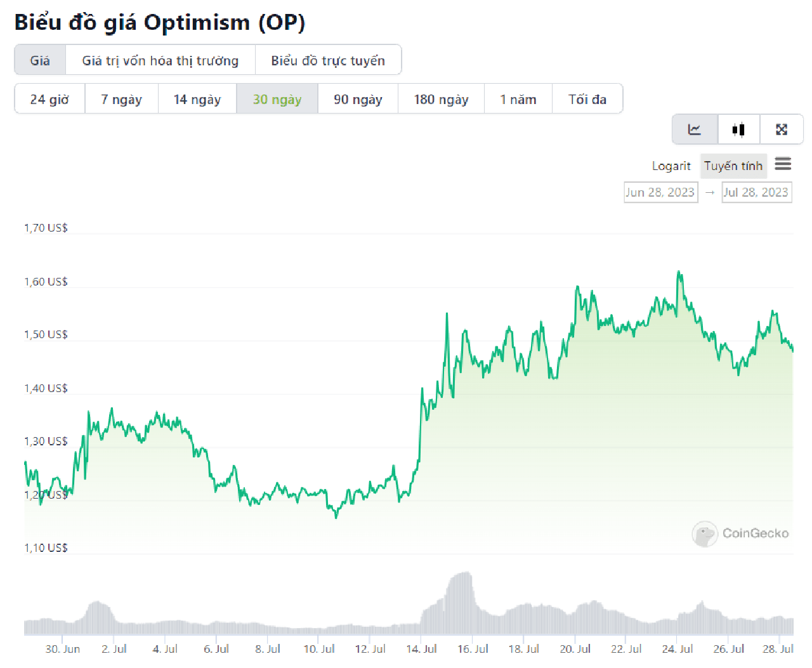Click the 4. Jul date label
The height and width of the screenshot is (668, 812).
pyautogui.click(x=165, y=649)
